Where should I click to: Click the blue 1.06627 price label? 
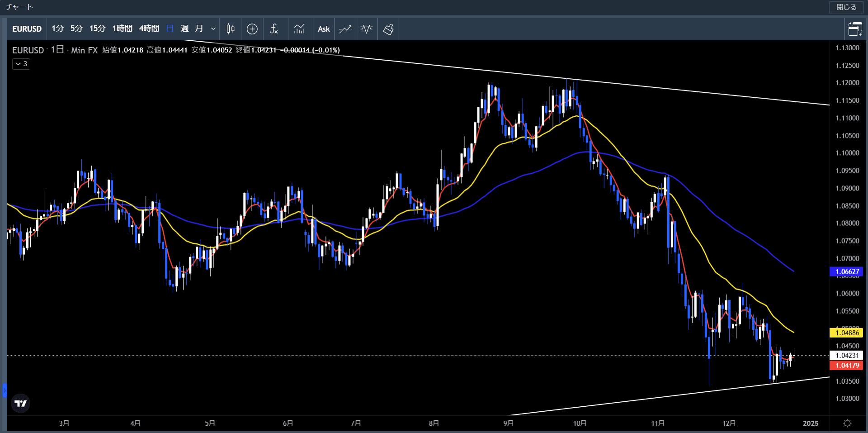847,271
